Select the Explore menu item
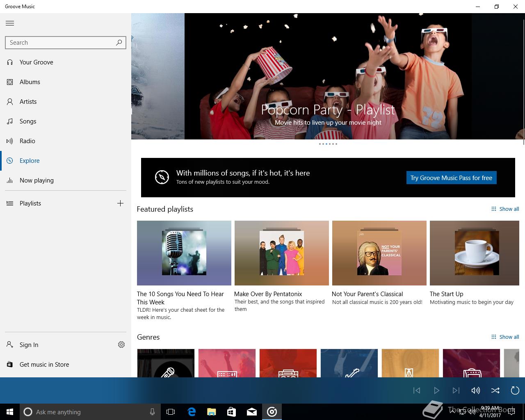This screenshot has height=420, width=525. [66, 161]
